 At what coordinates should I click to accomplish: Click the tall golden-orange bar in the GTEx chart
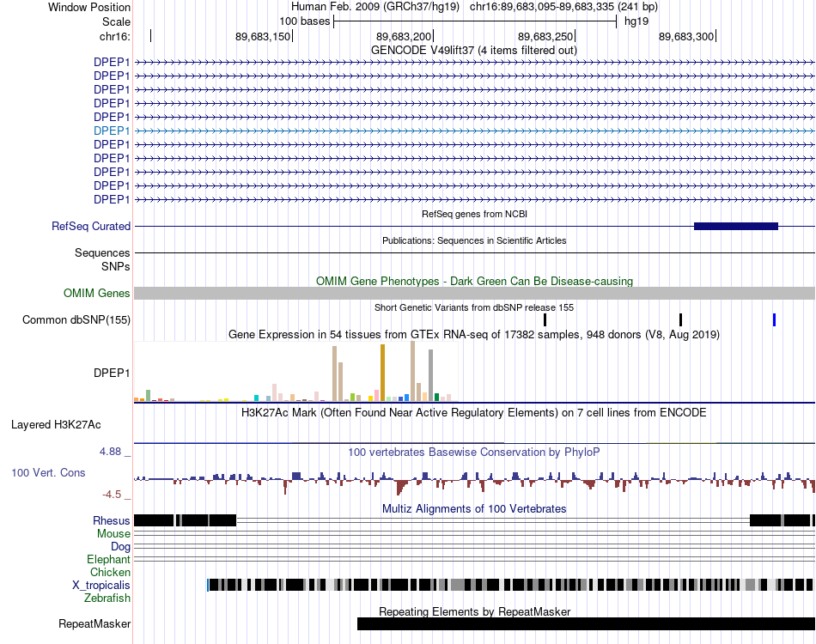[382, 373]
